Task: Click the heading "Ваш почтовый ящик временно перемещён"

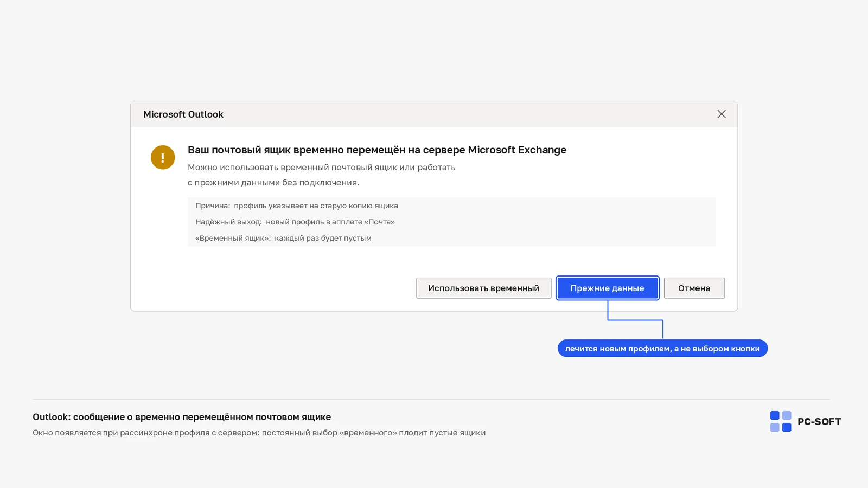Action: point(296,150)
